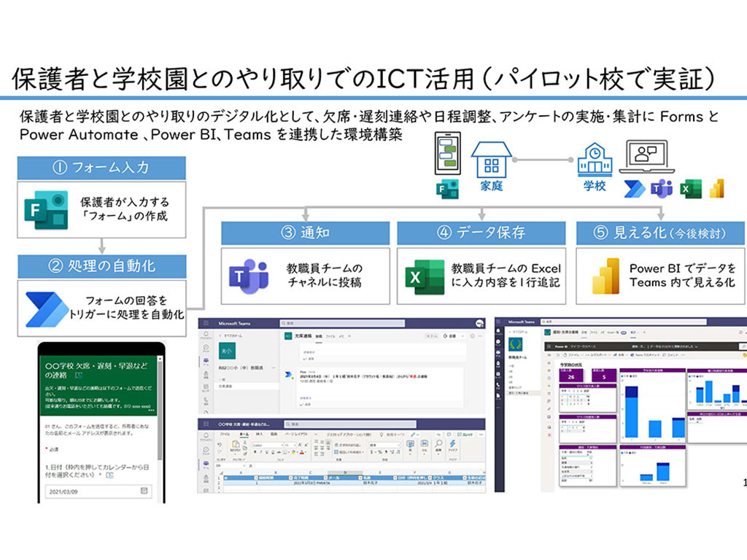The image size is (747, 560).
Task: Click the small Excel icon under the laptop
Action: pos(691,189)
